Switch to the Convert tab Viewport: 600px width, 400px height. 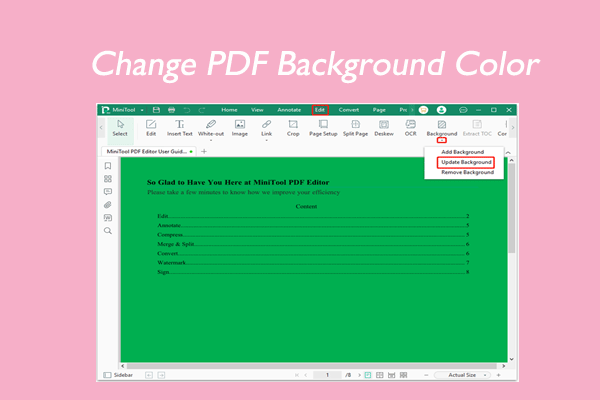[349, 110]
